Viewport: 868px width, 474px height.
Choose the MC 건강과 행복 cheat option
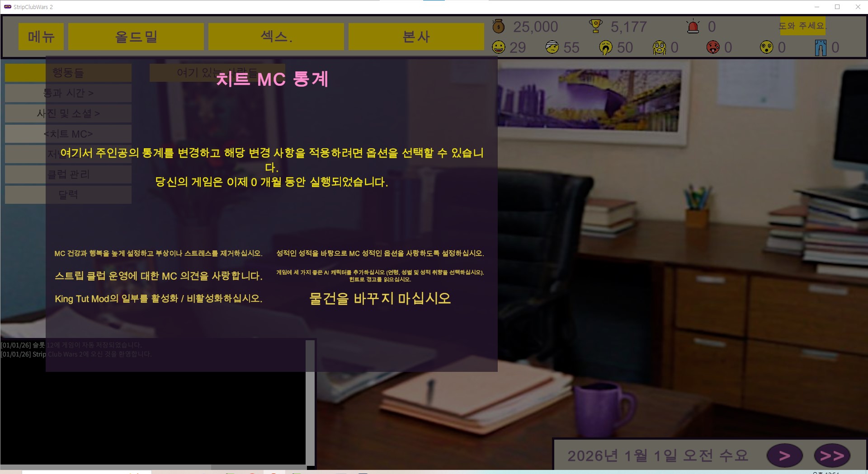158,253
